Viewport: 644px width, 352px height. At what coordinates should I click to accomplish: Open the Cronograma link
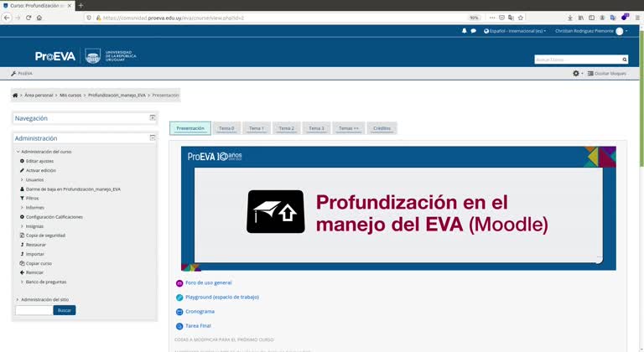[x=200, y=311]
